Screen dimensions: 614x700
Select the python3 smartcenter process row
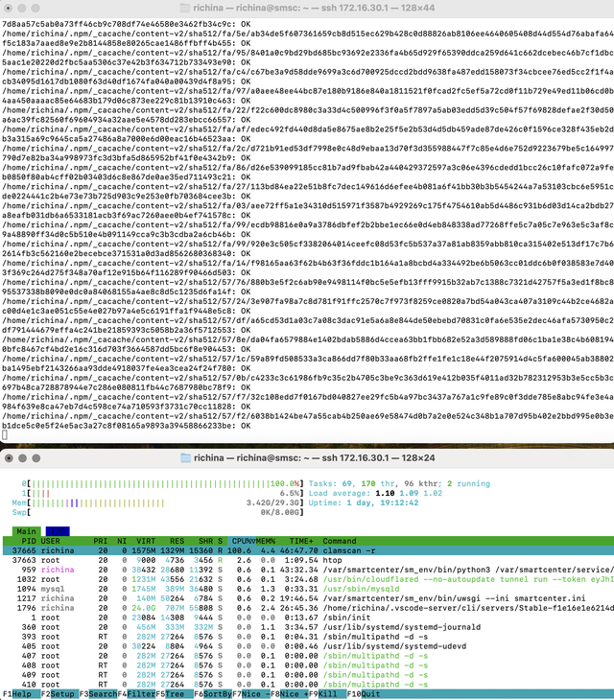click(307, 571)
